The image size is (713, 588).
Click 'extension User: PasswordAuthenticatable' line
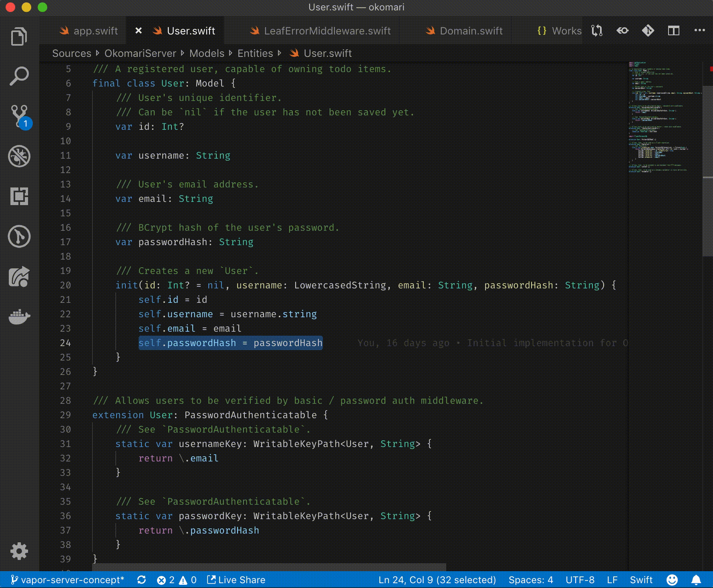pyautogui.click(x=210, y=415)
